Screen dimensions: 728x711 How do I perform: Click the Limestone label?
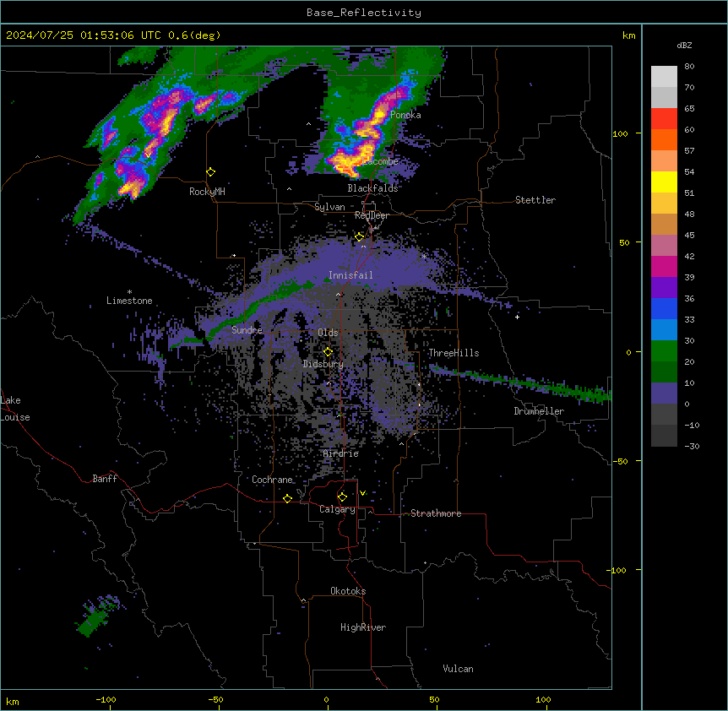[129, 301]
